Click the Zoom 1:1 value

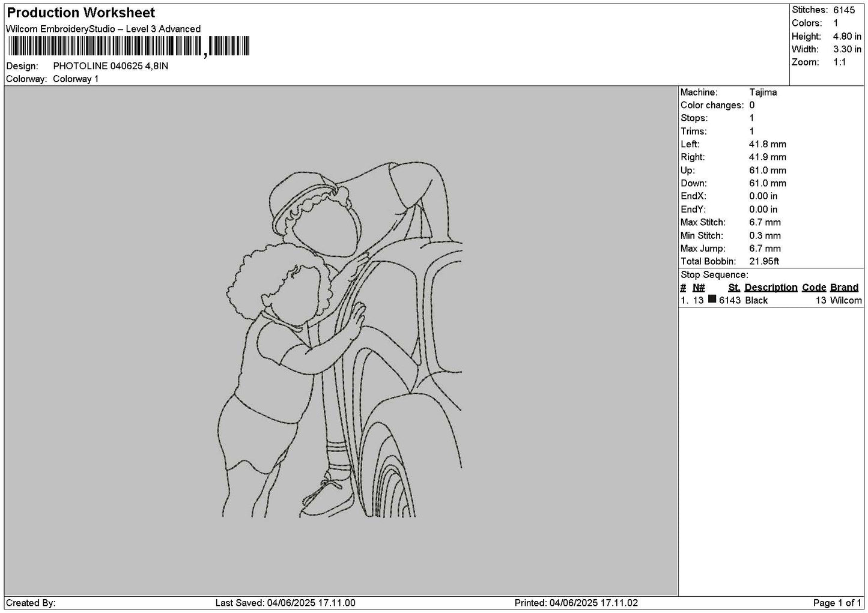point(839,62)
